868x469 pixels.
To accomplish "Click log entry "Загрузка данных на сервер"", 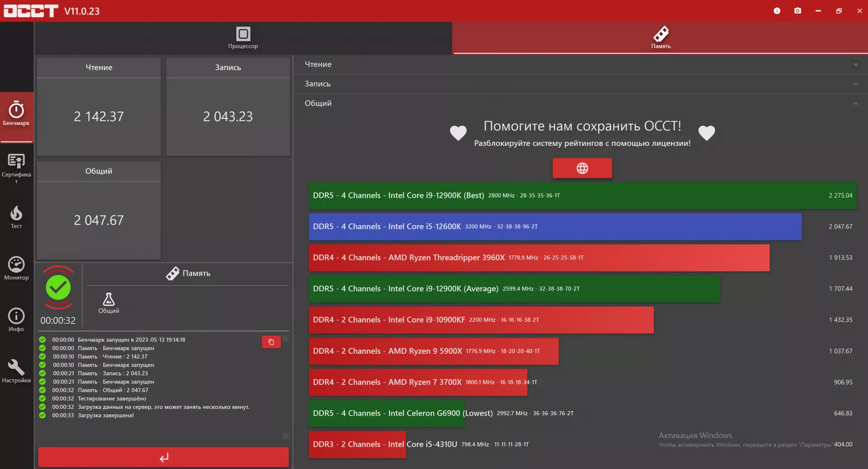I will point(164,407).
